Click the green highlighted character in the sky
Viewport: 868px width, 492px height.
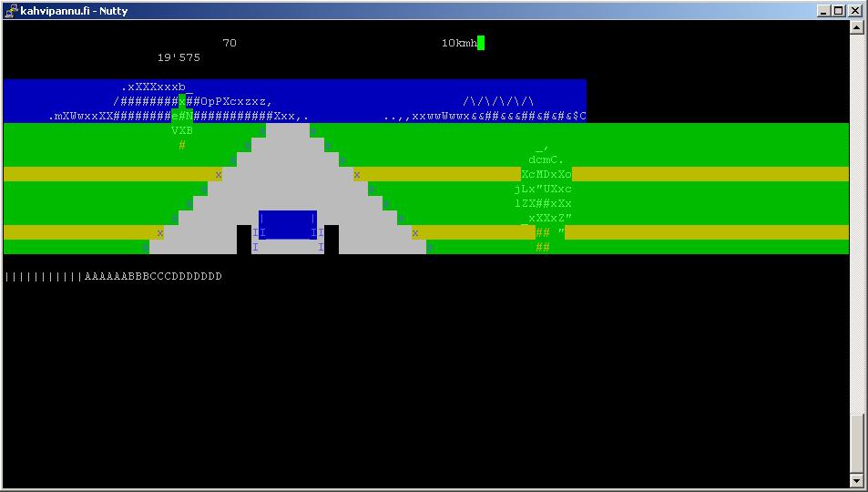coord(182,101)
